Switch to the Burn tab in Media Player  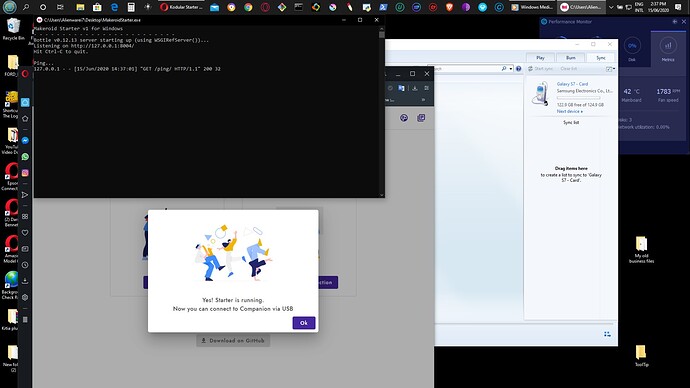[x=571, y=58]
